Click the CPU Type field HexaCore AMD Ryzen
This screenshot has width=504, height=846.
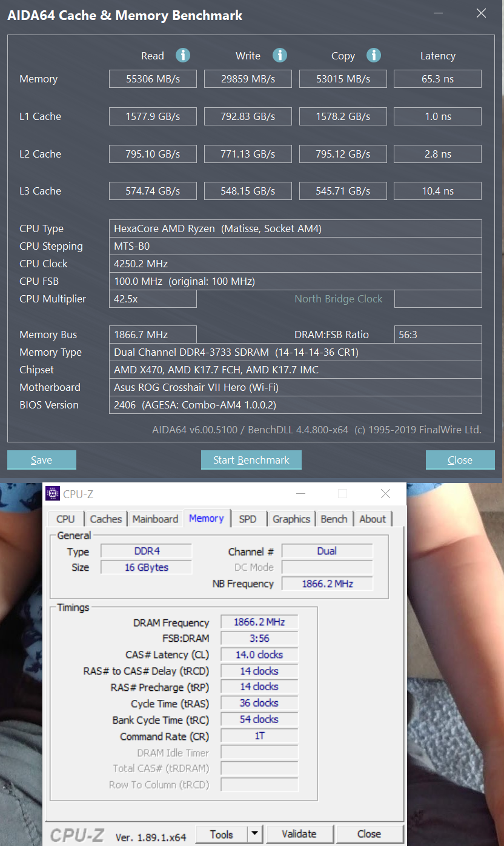[296, 228]
